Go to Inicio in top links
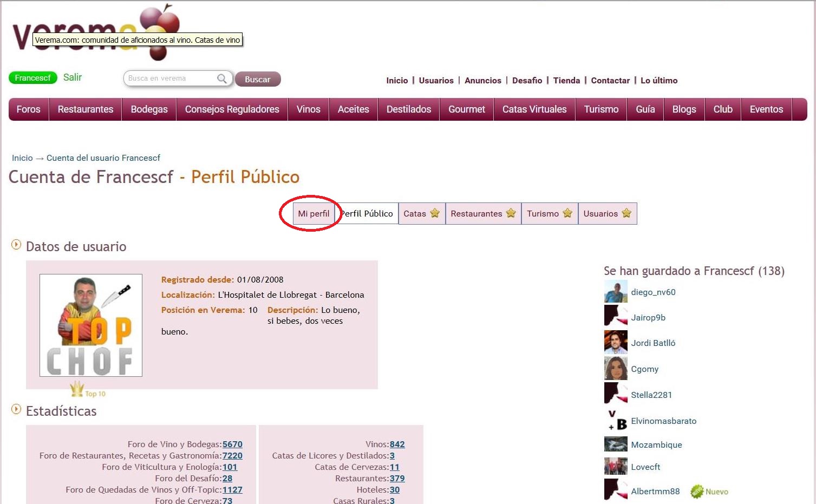This screenshot has height=504, width=816. (x=397, y=81)
